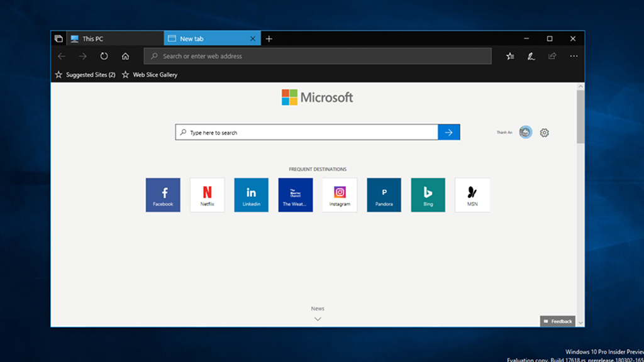This screenshot has height=362, width=644.
Task: Minimize the Edge window
Action: tap(526, 38)
